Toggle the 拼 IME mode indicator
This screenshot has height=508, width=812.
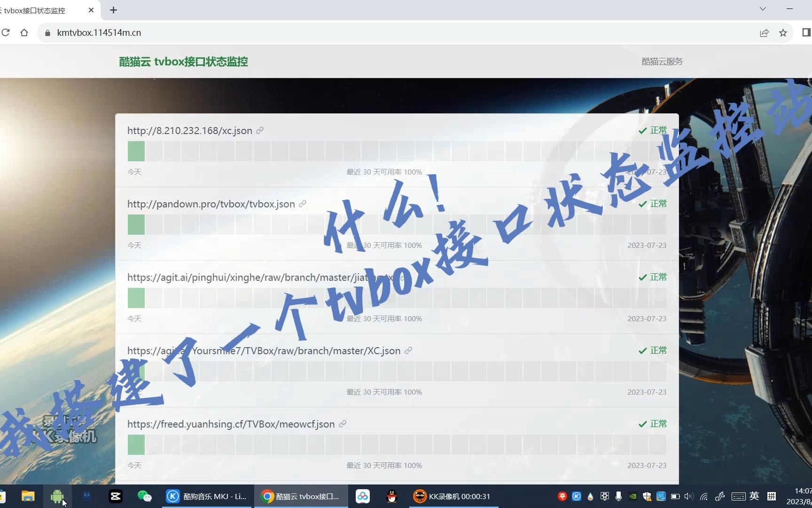point(772,496)
